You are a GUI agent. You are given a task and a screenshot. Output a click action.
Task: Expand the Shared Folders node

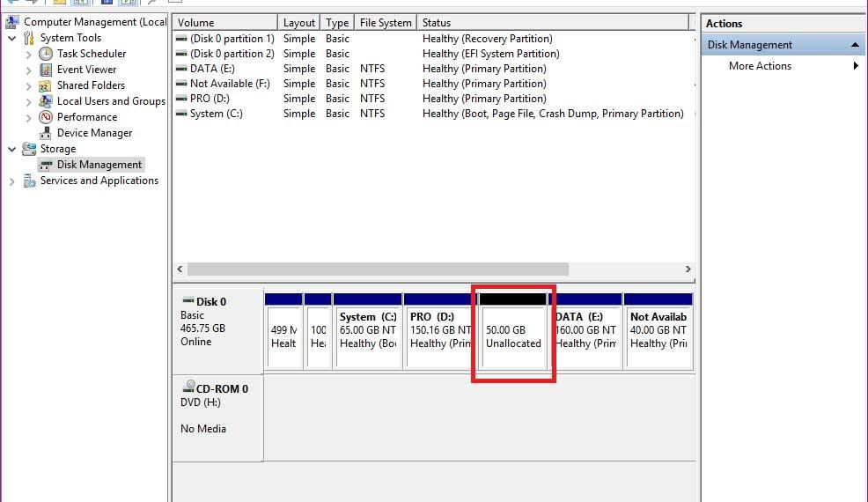29,86
